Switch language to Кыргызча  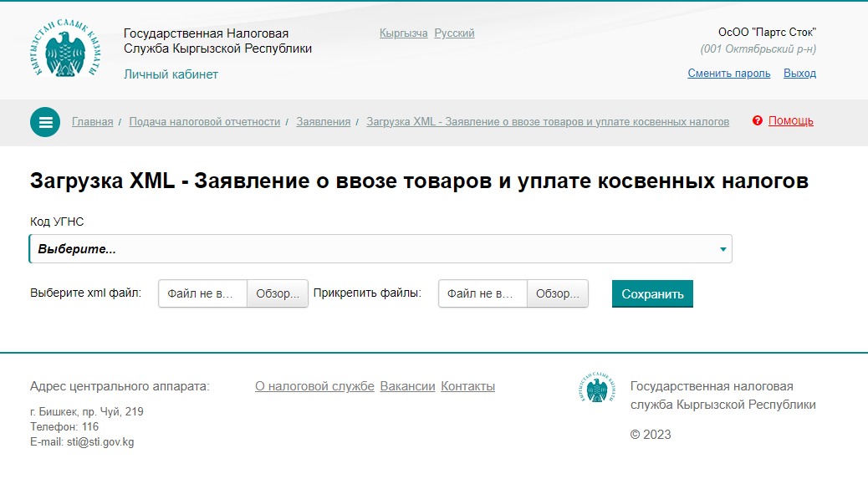click(404, 33)
